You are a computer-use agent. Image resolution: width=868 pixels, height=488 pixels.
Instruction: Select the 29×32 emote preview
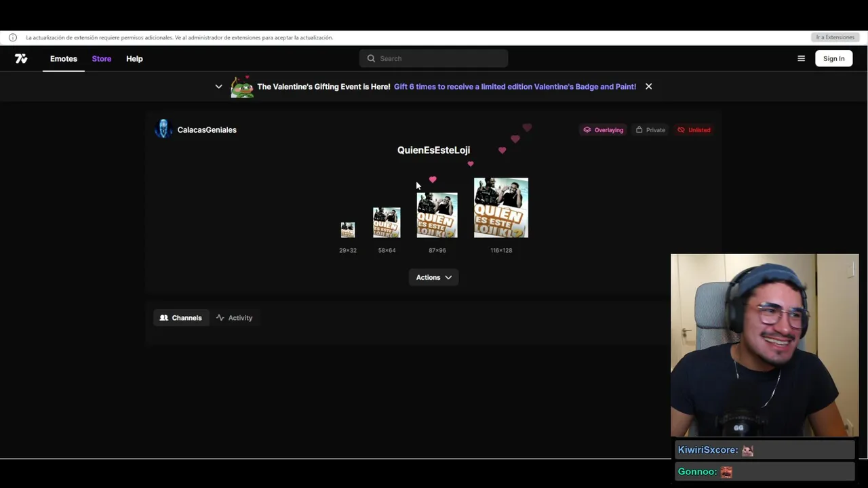(x=348, y=230)
